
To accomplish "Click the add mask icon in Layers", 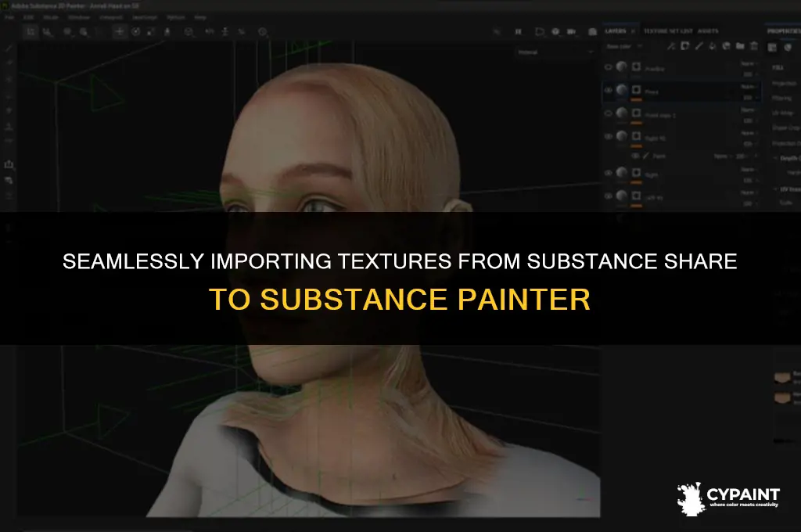I will [684, 46].
